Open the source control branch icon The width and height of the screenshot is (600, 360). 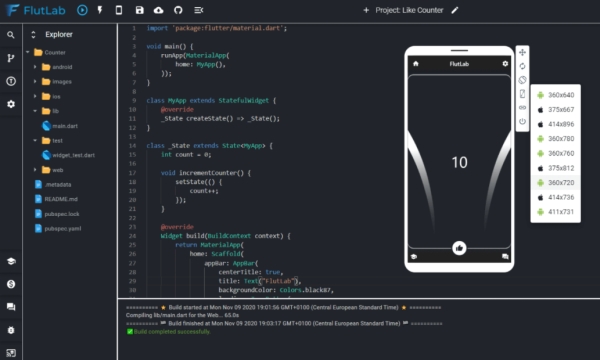pos(11,58)
